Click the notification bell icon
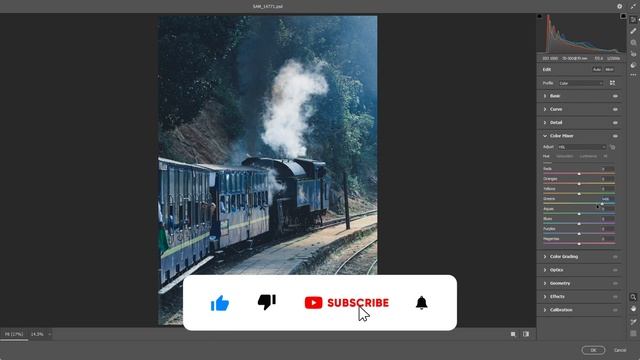 click(421, 303)
